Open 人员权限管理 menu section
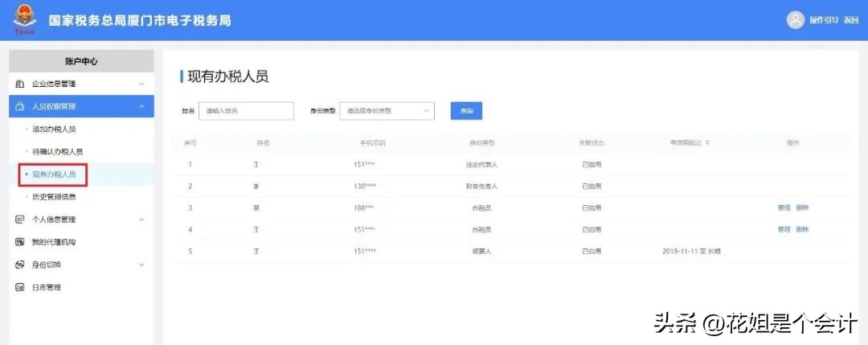This screenshot has height=345, width=868. (x=82, y=106)
